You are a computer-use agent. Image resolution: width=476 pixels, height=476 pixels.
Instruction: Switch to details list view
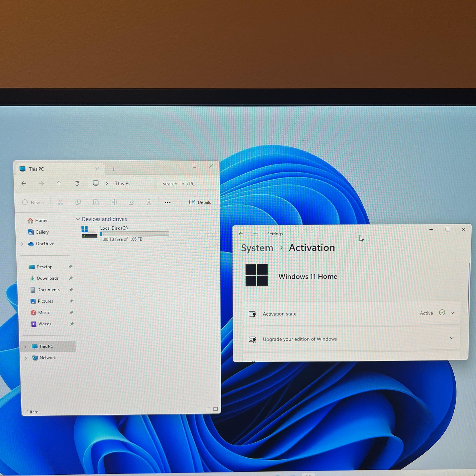[x=208, y=409]
